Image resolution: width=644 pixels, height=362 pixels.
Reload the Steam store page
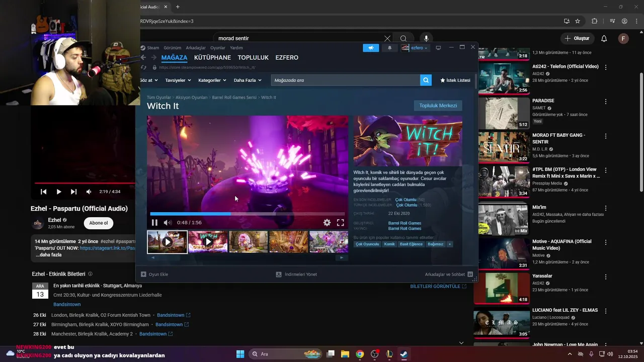144,67
